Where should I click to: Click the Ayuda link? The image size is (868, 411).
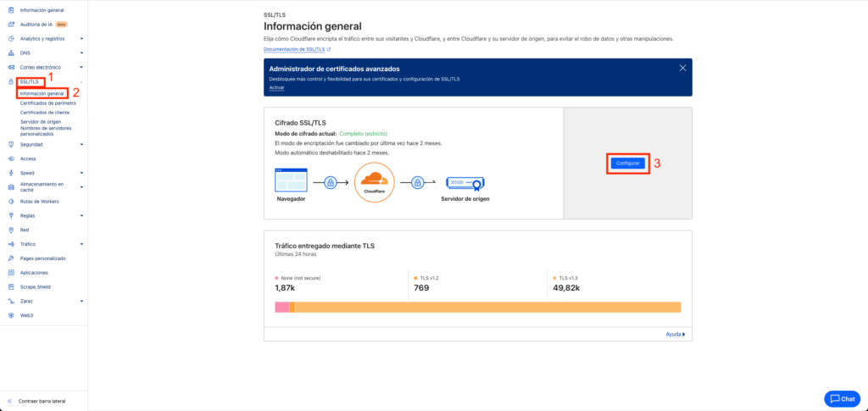(x=676, y=334)
